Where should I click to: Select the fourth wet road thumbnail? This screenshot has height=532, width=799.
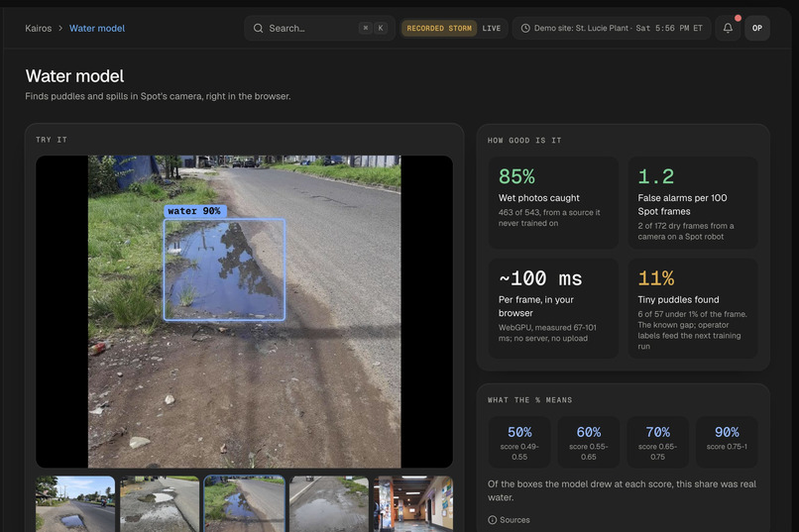point(329,503)
